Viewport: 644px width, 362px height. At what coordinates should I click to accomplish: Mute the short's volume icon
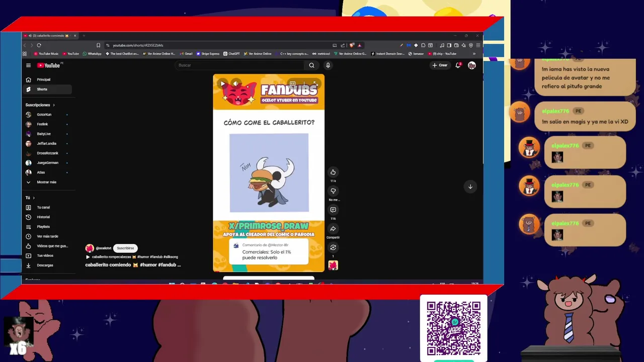pos(235,84)
